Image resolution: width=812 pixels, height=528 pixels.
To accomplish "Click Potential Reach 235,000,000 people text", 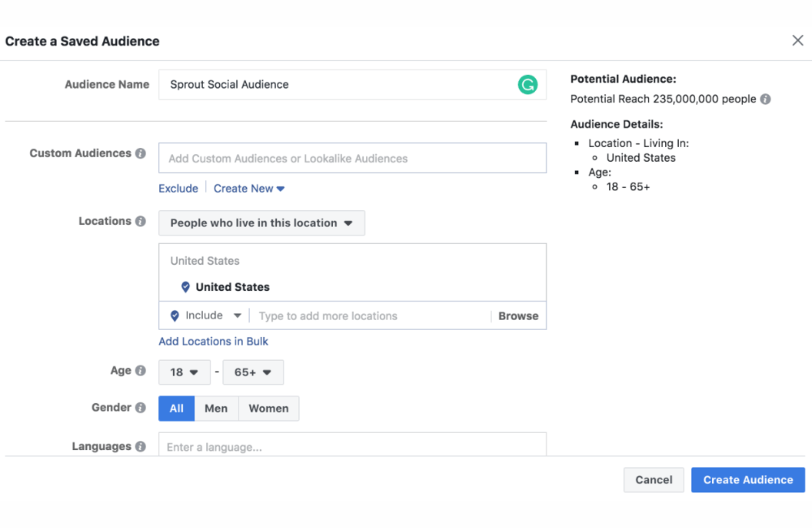I will tap(663, 99).
